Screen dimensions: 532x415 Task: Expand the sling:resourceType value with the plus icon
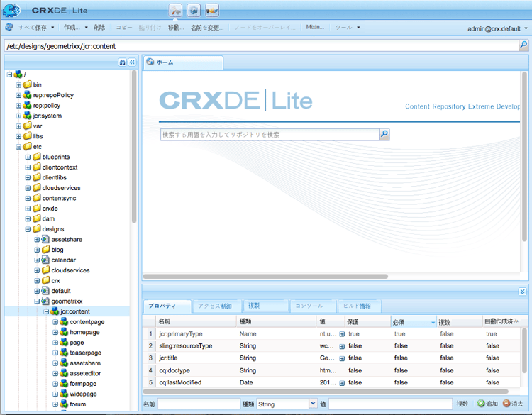[342, 346]
